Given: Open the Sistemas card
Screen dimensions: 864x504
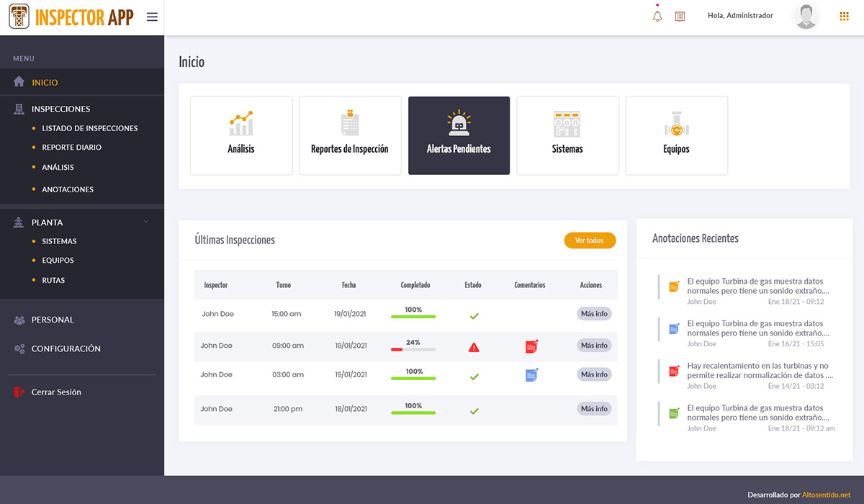Looking at the screenshot, I should 567,135.
